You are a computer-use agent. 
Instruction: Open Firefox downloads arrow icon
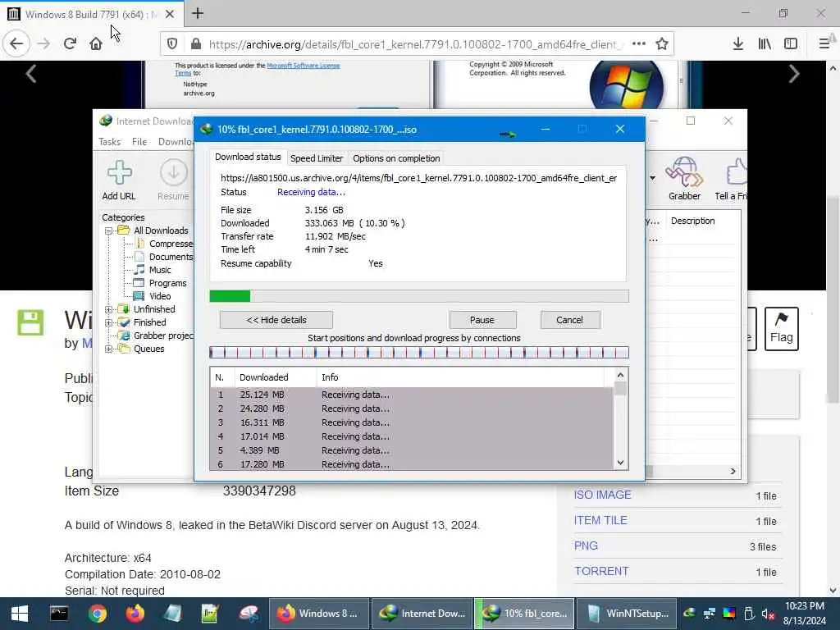click(738, 44)
